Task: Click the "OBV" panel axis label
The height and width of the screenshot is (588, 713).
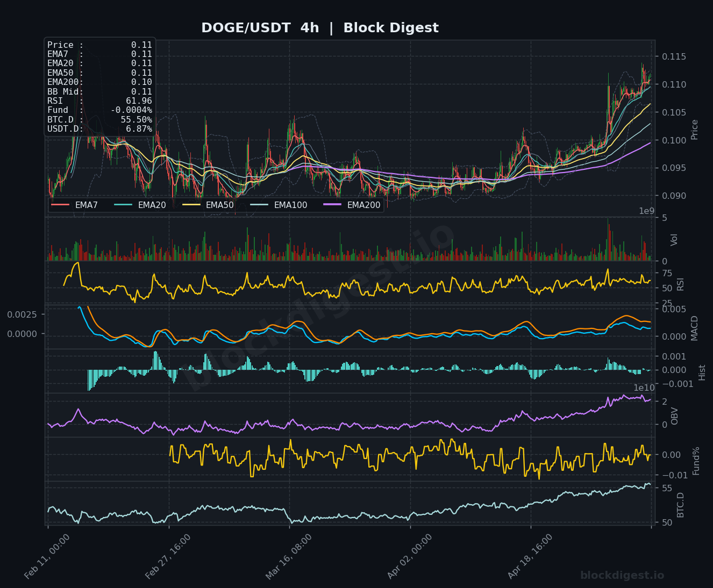Action: pos(674,416)
